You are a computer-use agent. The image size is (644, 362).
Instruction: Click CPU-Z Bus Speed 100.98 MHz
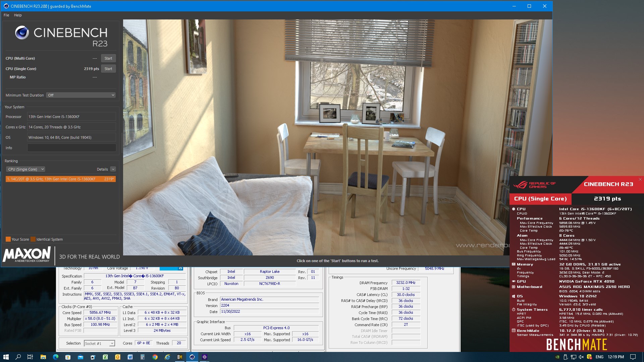click(x=100, y=324)
